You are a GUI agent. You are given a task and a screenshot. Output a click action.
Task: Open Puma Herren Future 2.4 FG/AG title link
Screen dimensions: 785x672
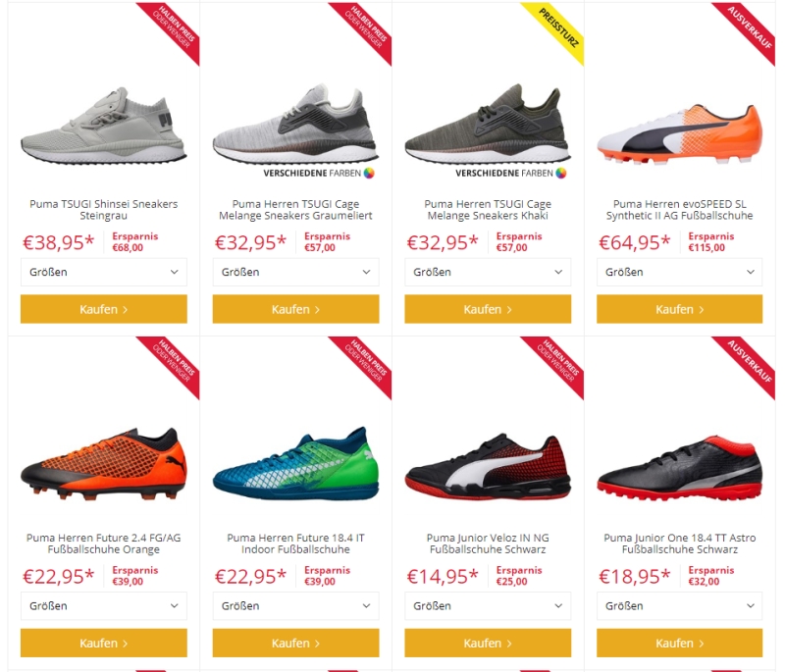pyautogui.click(x=104, y=543)
